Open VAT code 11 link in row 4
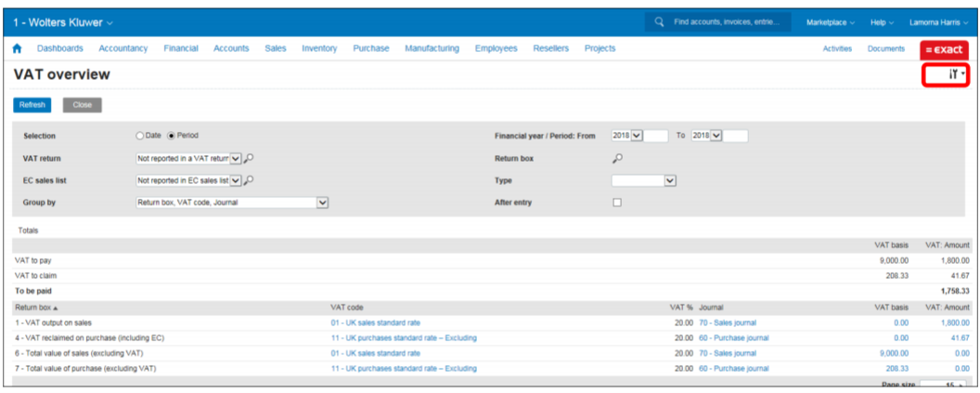Screen dimensions: 980x393 [x=404, y=338]
